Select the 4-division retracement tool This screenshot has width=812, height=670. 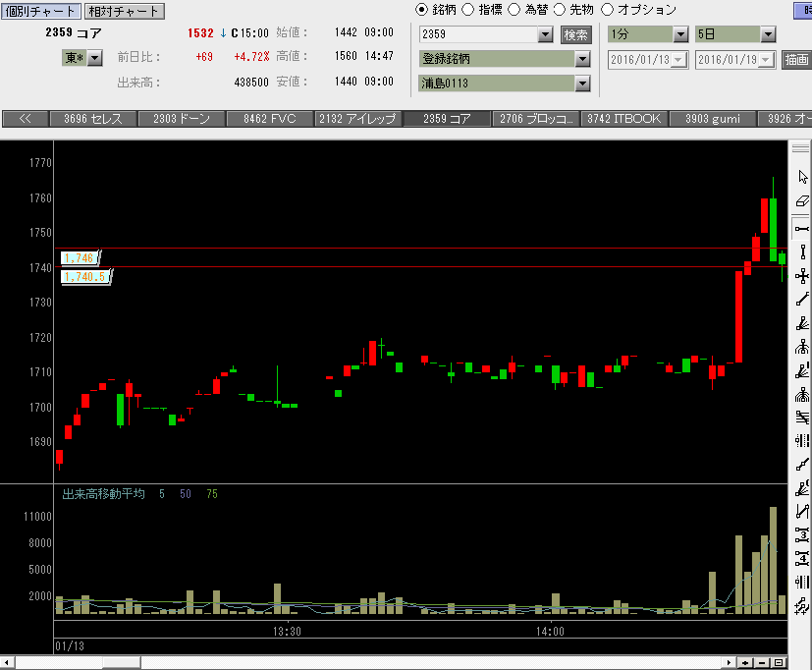tap(802, 558)
